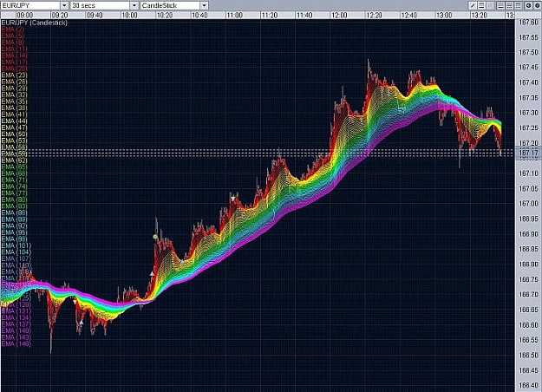
Task: Click the 166.80 price axis label
Action: coord(528,265)
